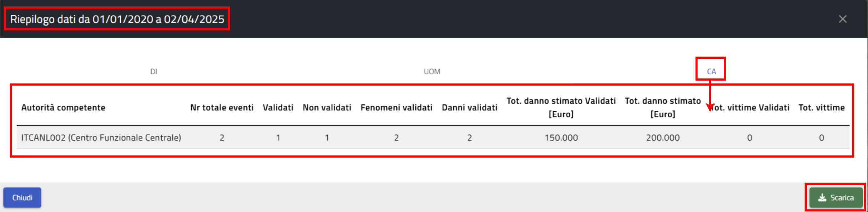Click the download icon in Scarica button

[822, 197]
